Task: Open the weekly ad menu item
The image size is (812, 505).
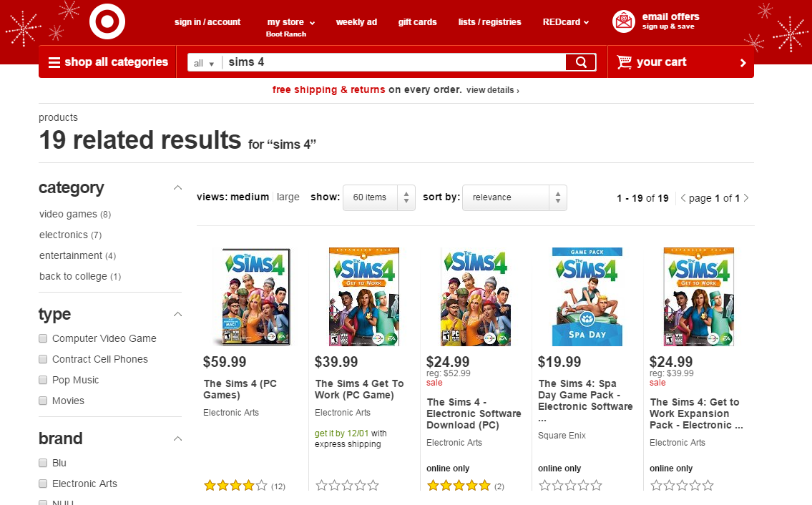Action: (x=356, y=21)
